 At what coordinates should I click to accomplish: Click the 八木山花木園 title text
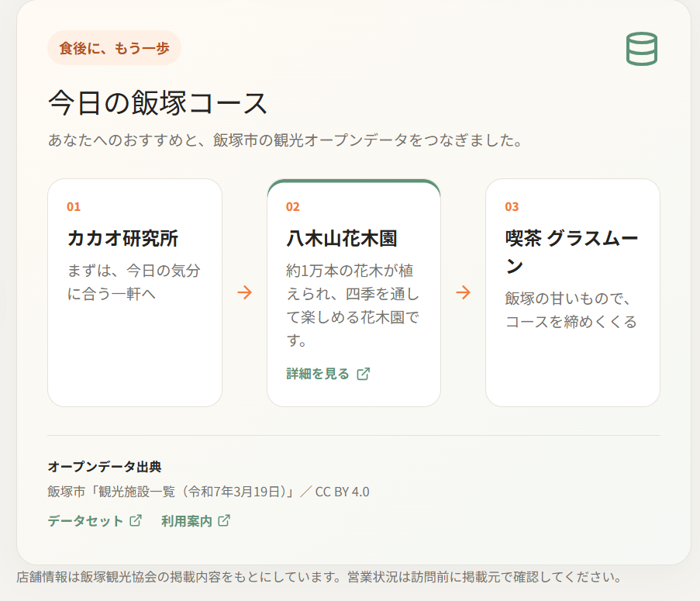tap(342, 238)
